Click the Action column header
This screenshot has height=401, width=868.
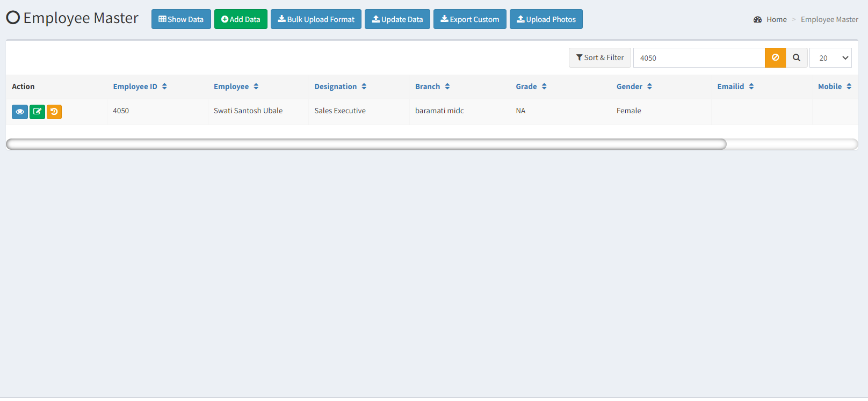coord(23,86)
